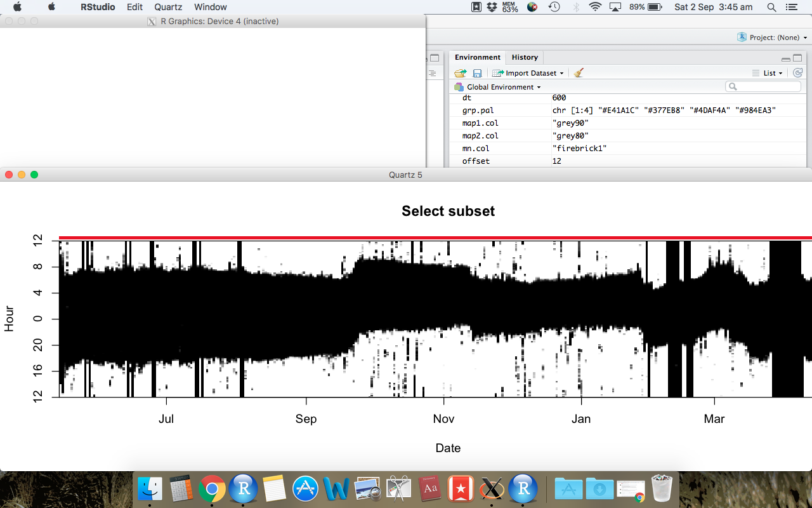Expand the Import Dataset dropdown
The image size is (812, 508).
tap(561, 72)
